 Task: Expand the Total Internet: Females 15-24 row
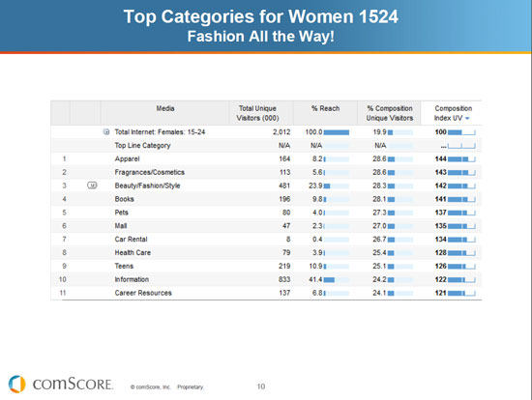(106, 131)
